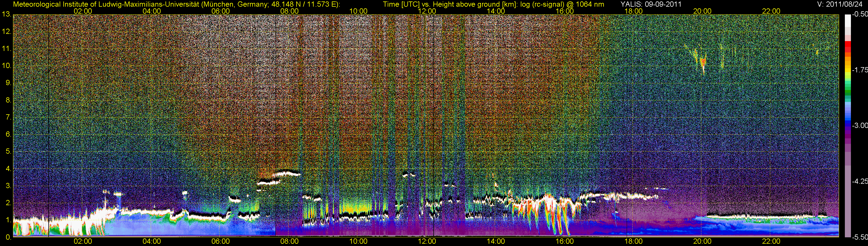Pick the 4. km height axis label
Viewport: 868px width, 246px height.
click(x=8, y=168)
